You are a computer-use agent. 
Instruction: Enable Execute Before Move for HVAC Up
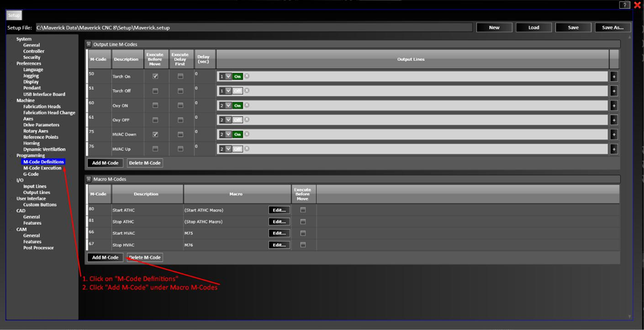(x=155, y=149)
